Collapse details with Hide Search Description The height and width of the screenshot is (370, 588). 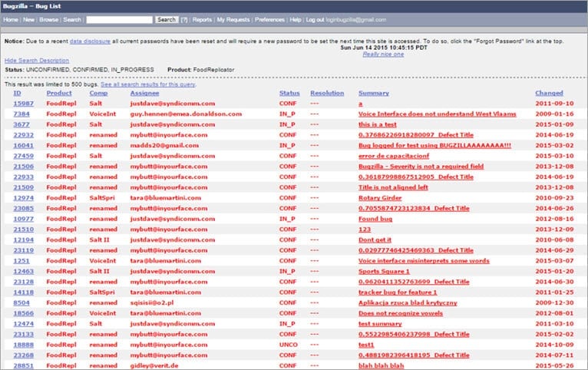click(37, 61)
